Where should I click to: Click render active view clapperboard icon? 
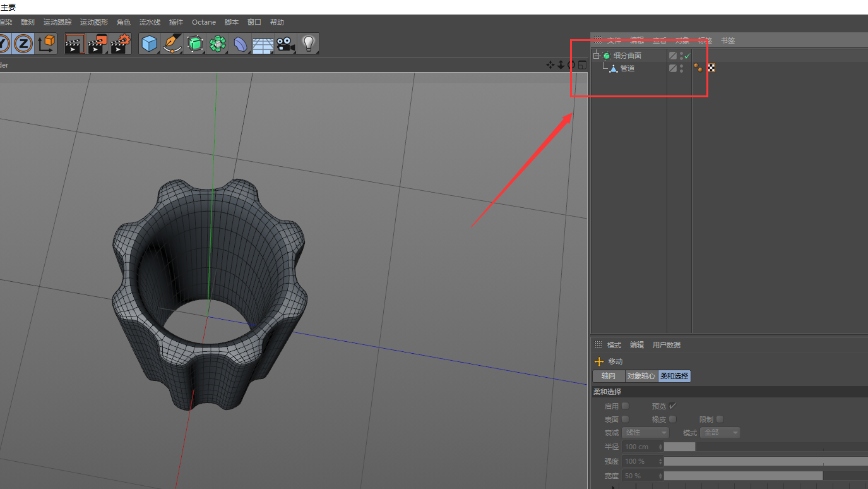74,44
